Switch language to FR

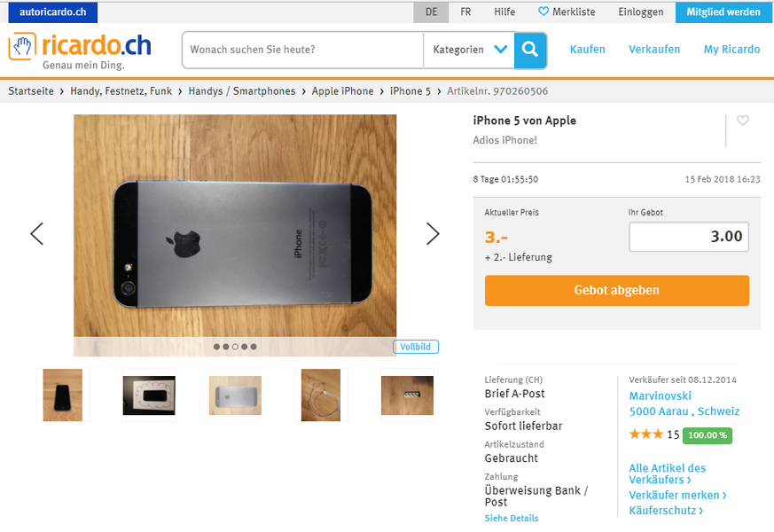(x=465, y=12)
